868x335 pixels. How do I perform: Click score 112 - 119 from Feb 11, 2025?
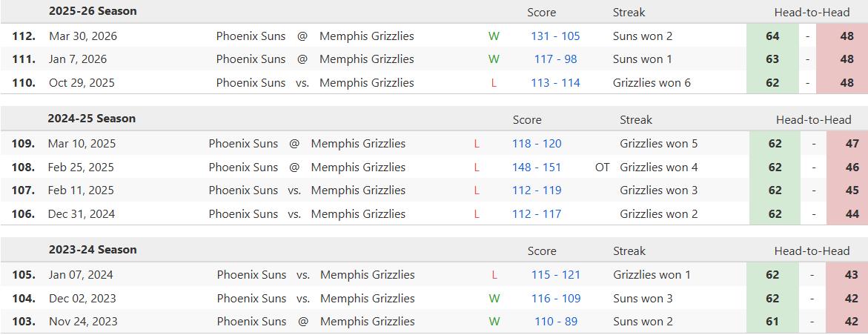pyautogui.click(x=537, y=190)
